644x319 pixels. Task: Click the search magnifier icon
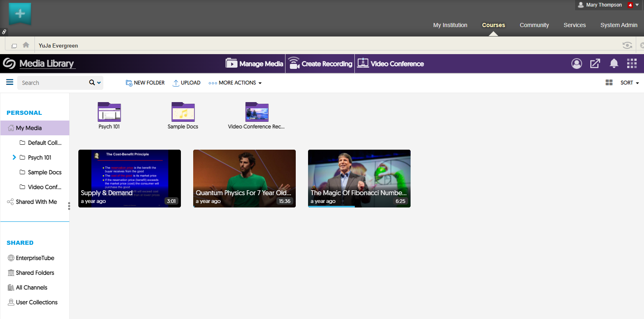click(x=92, y=82)
